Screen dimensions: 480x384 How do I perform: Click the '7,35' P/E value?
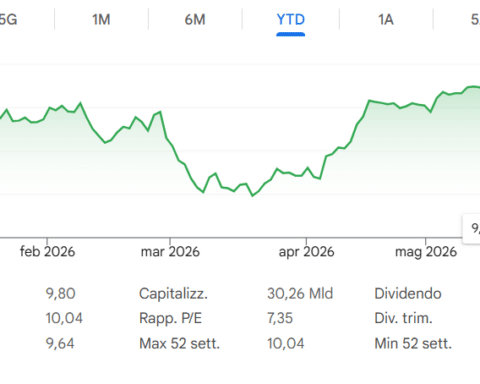click(280, 318)
